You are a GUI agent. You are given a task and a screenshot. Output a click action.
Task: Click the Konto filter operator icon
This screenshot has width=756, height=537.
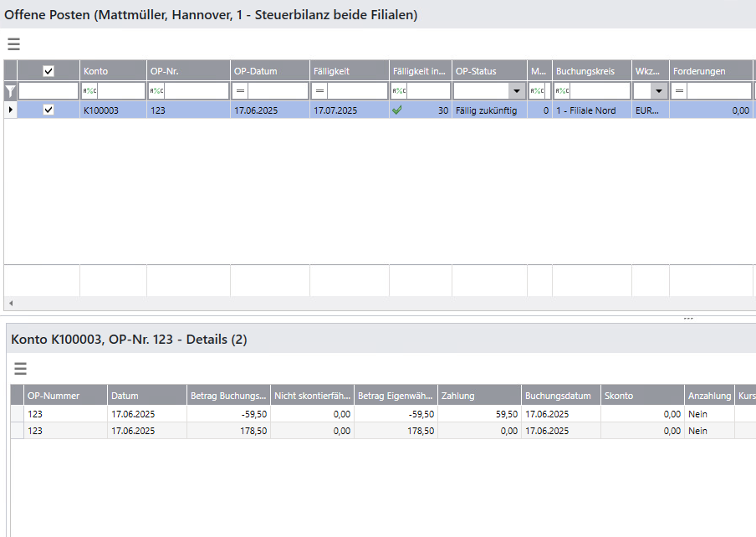pyautogui.click(x=88, y=91)
